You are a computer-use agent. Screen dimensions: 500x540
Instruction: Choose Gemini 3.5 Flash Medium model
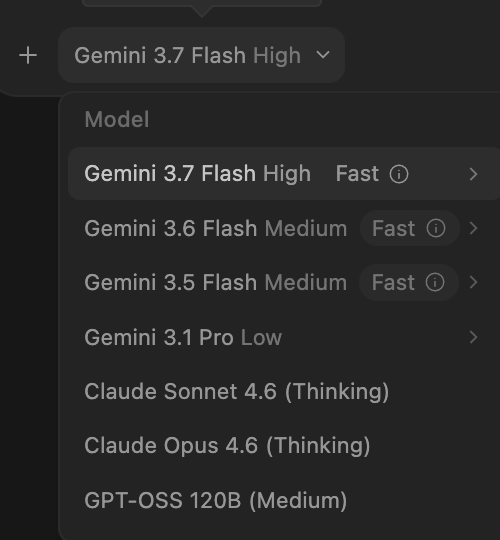coord(216,282)
